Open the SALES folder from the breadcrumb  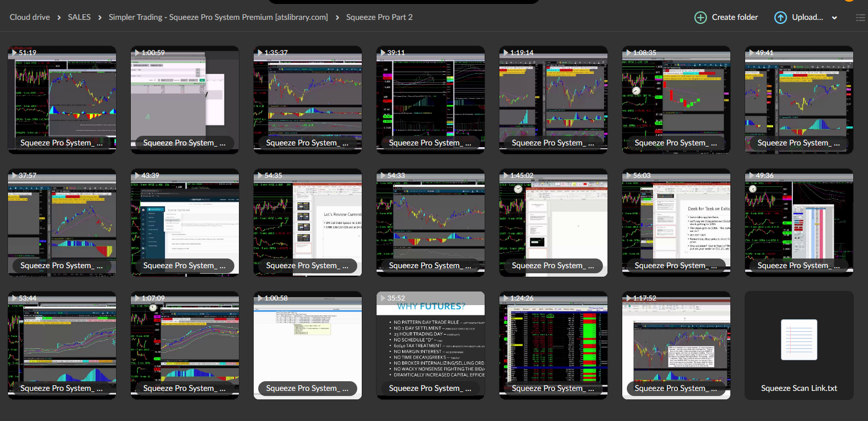pyautogui.click(x=79, y=17)
